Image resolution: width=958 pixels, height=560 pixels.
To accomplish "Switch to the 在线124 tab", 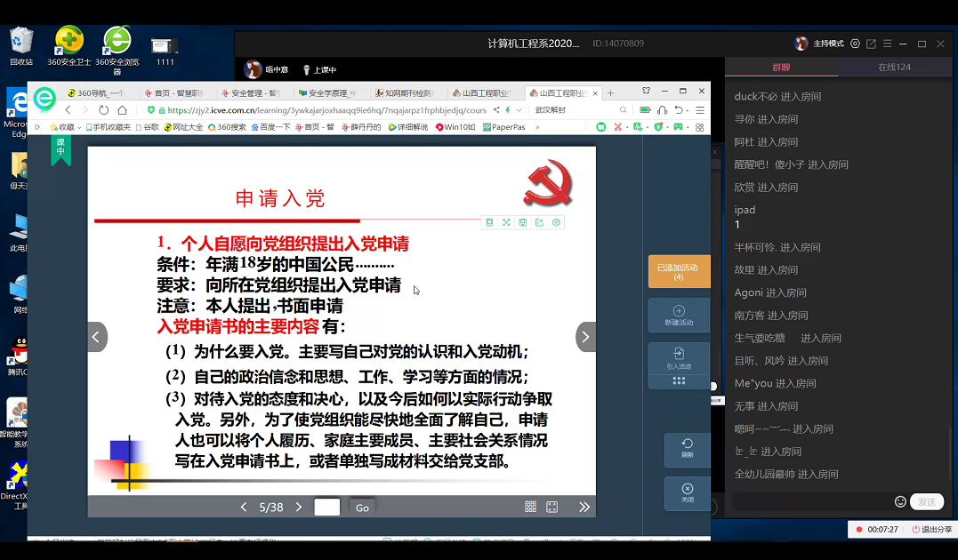I will (894, 68).
